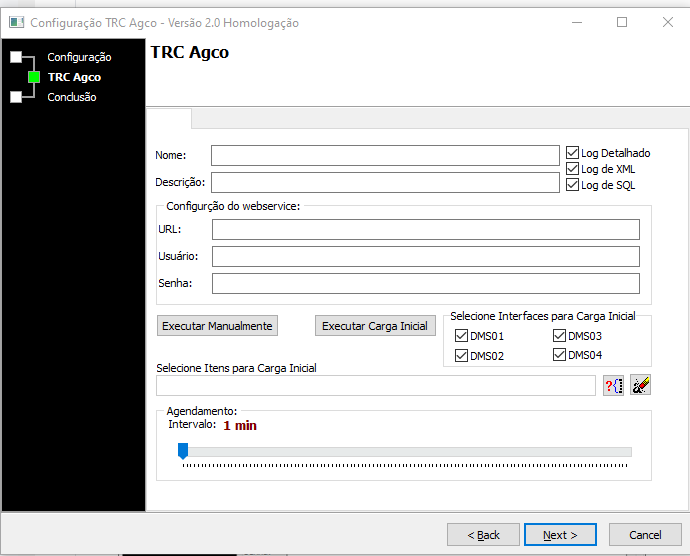Select the green TRC Agco step marker
This screenshot has height=556, width=690.
point(34,77)
